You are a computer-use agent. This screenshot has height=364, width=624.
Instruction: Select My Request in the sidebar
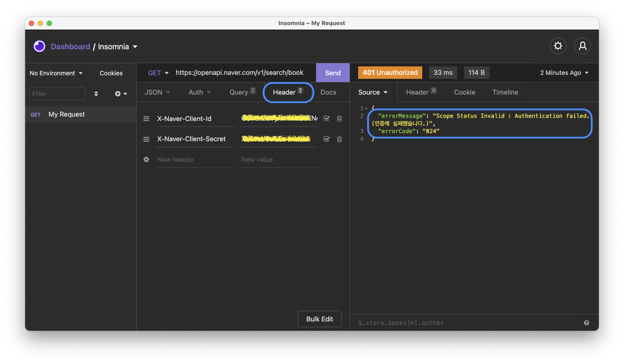pos(81,114)
